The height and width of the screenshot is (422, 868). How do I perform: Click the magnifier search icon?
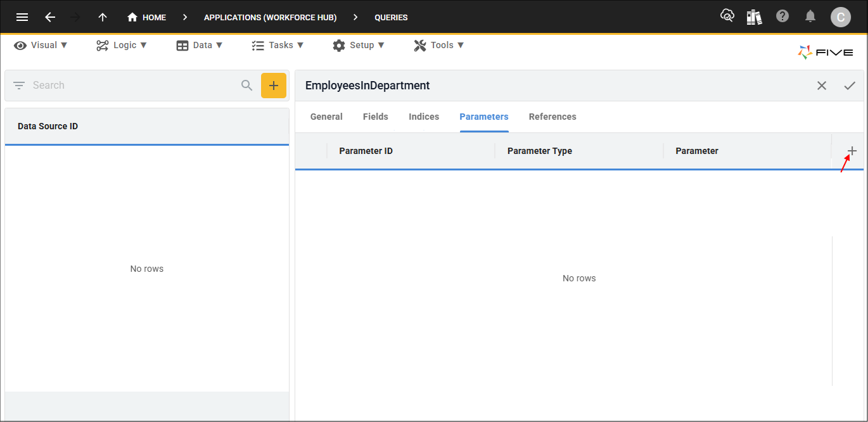point(247,86)
